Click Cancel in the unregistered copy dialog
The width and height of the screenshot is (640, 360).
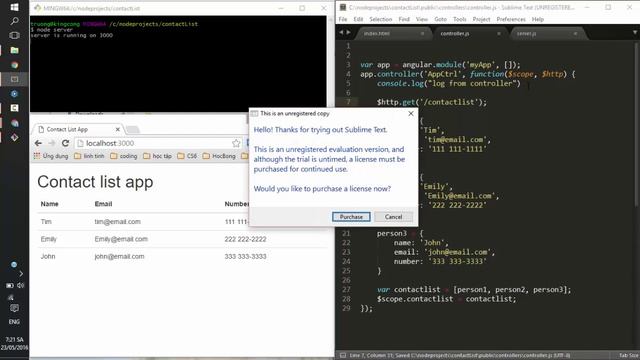click(393, 217)
